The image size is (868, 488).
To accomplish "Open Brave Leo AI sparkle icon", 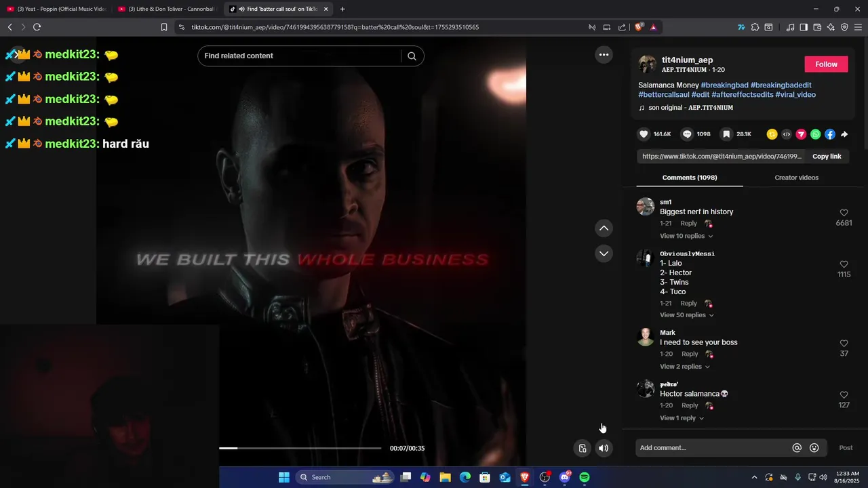I will 831,27.
